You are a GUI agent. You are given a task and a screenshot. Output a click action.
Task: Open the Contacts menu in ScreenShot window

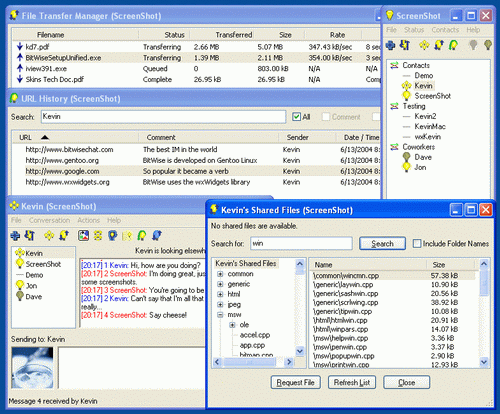point(445,30)
